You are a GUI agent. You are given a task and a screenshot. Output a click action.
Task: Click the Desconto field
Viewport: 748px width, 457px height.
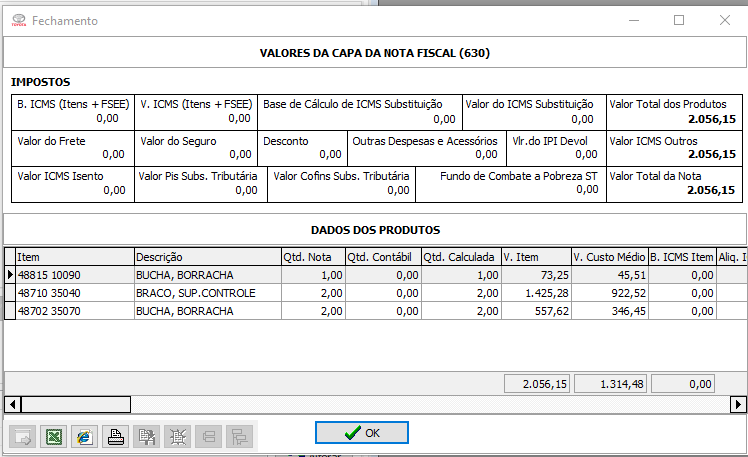(x=302, y=148)
